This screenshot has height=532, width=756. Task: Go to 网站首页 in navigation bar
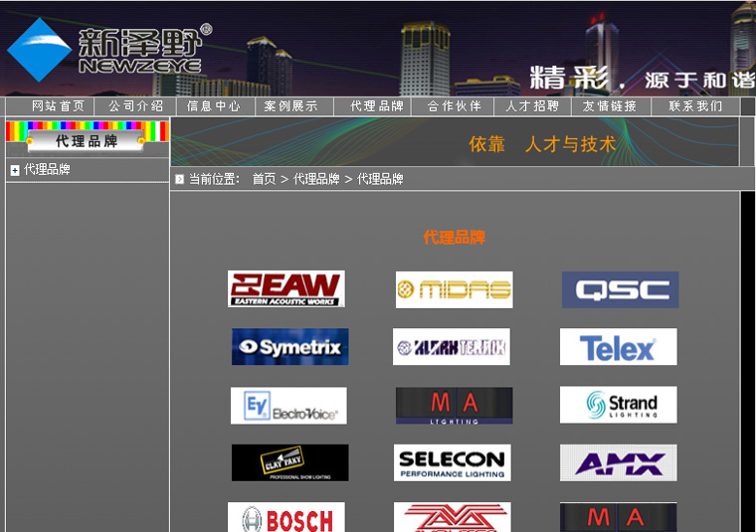[x=59, y=106]
